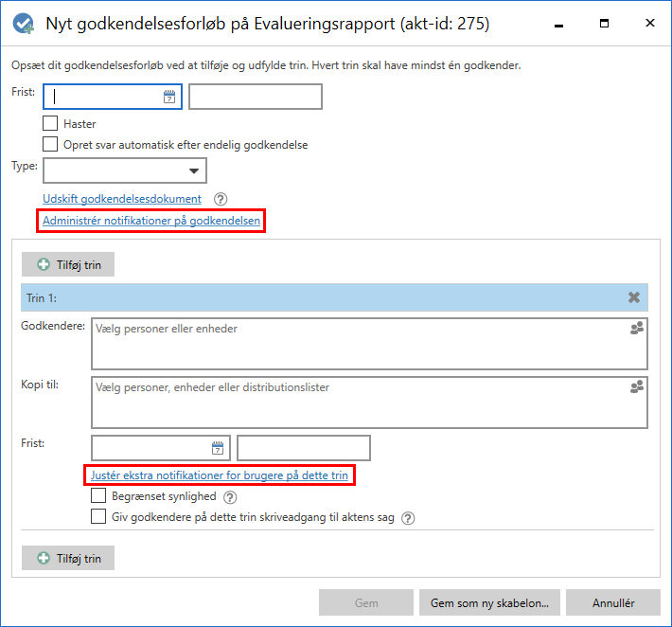Open calendar picker in top Frist field
Image resolution: width=672 pixels, height=627 pixels.
click(x=169, y=97)
